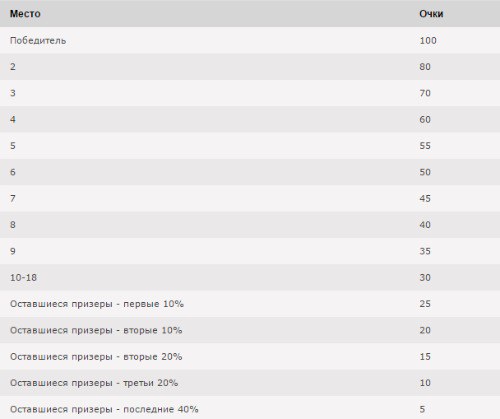The width and height of the screenshot is (500, 419).
Task: Select the place 6 cell
Action: (x=13, y=172)
